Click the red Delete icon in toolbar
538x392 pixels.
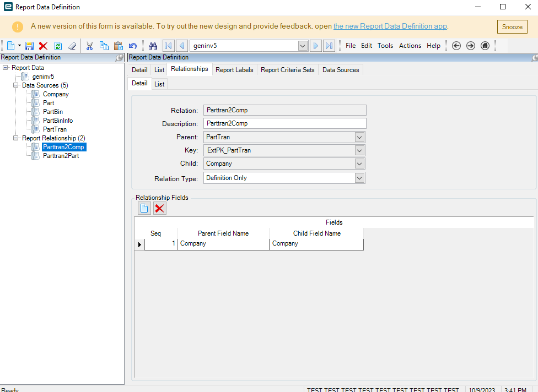pyautogui.click(x=43, y=46)
